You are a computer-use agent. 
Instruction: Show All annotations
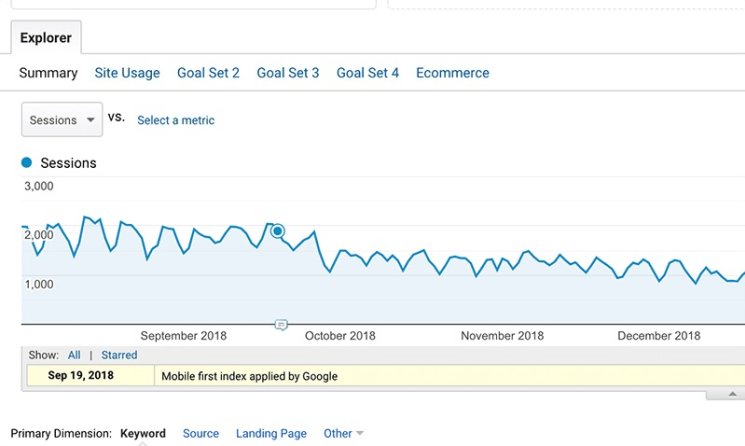pyautogui.click(x=74, y=355)
